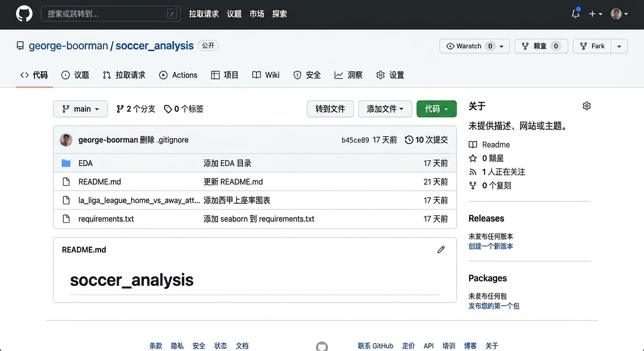Click the book icon beside Readme in sidebar

[x=473, y=145]
